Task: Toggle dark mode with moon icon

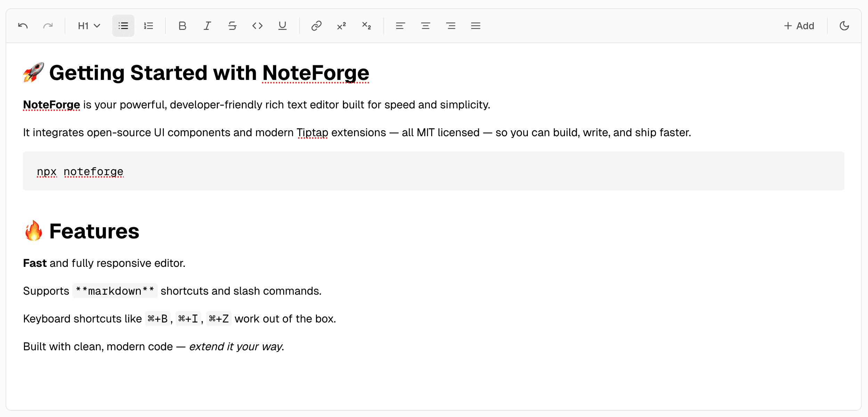Action: click(x=844, y=26)
